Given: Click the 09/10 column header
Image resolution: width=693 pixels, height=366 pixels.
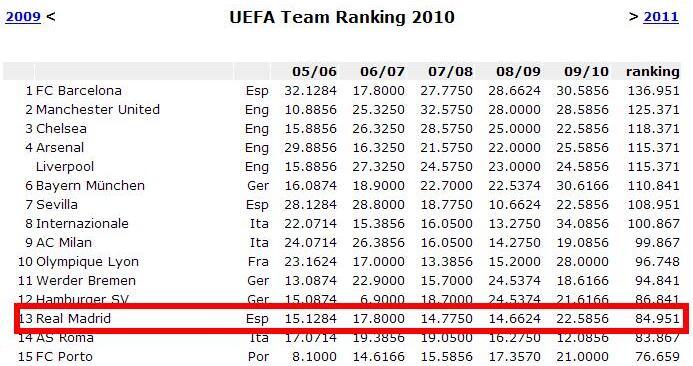Looking at the screenshot, I should [x=586, y=72].
